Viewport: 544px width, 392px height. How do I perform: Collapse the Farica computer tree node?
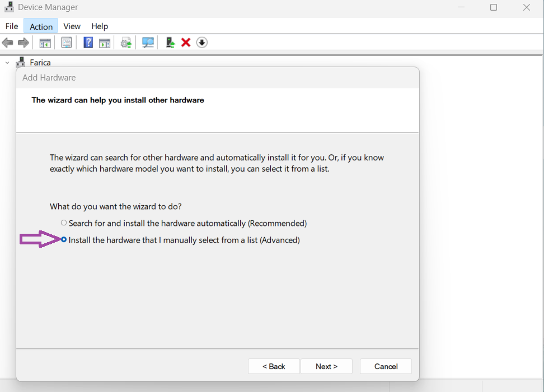(x=7, y=63)
